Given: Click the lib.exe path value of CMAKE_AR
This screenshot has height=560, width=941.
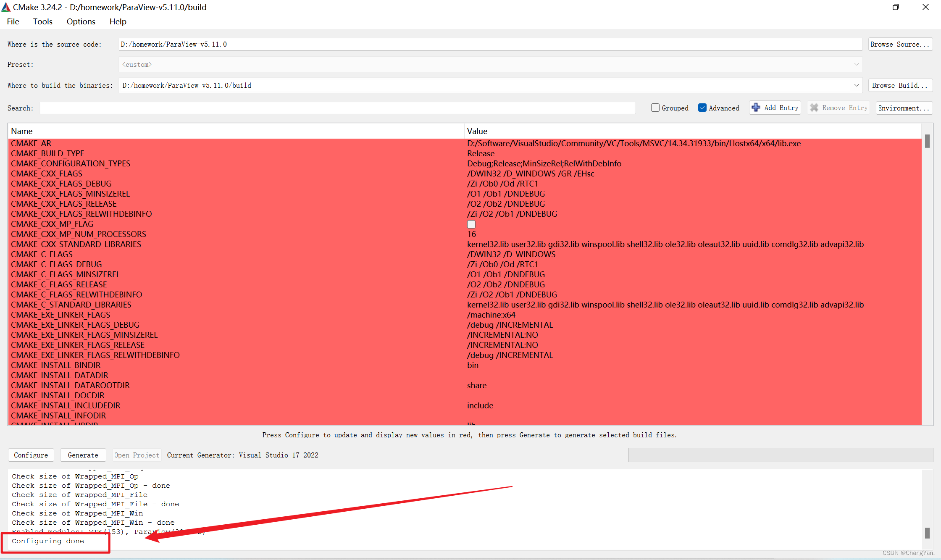Looking at the screenshot, I should click(634, 143).
